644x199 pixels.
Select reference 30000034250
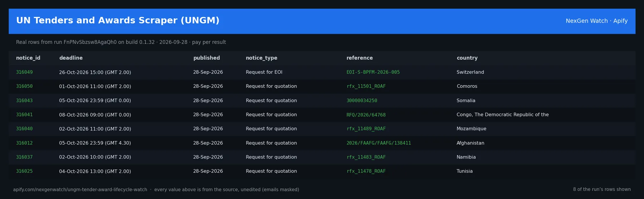(362, 101)
